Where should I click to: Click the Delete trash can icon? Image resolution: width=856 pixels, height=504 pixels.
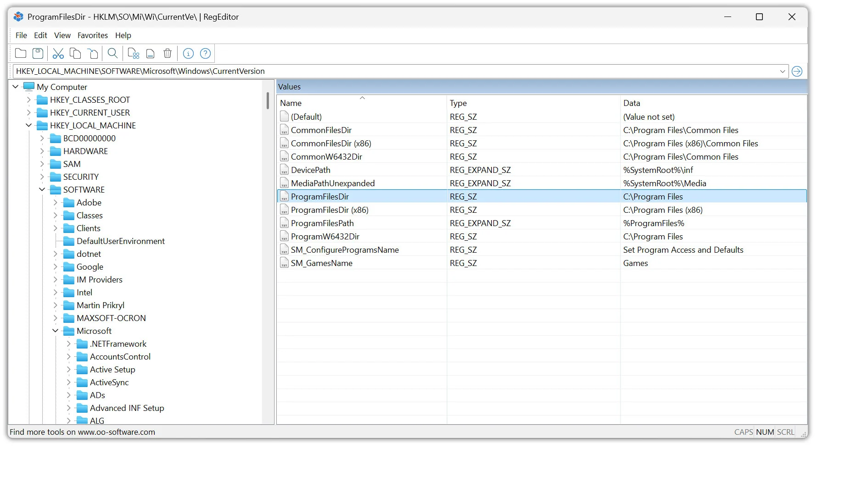[168, 53]
